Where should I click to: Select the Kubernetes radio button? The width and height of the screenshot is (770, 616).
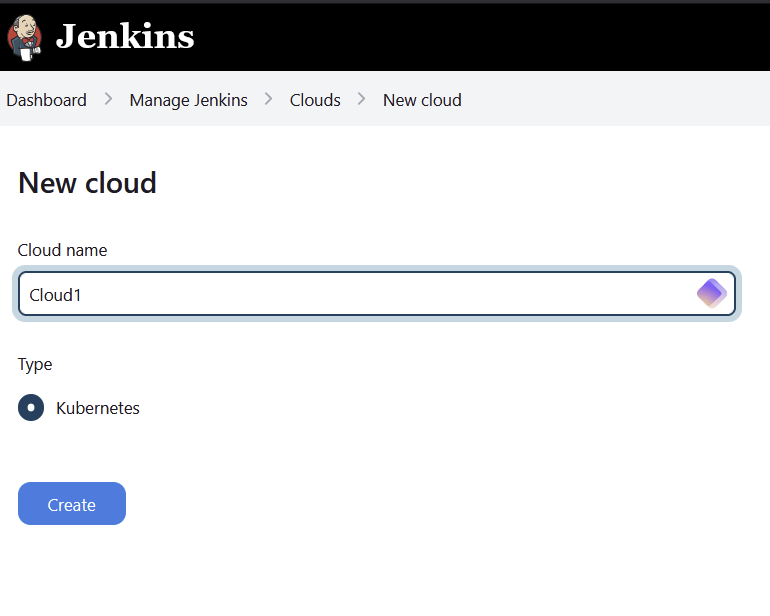point(31,408)
